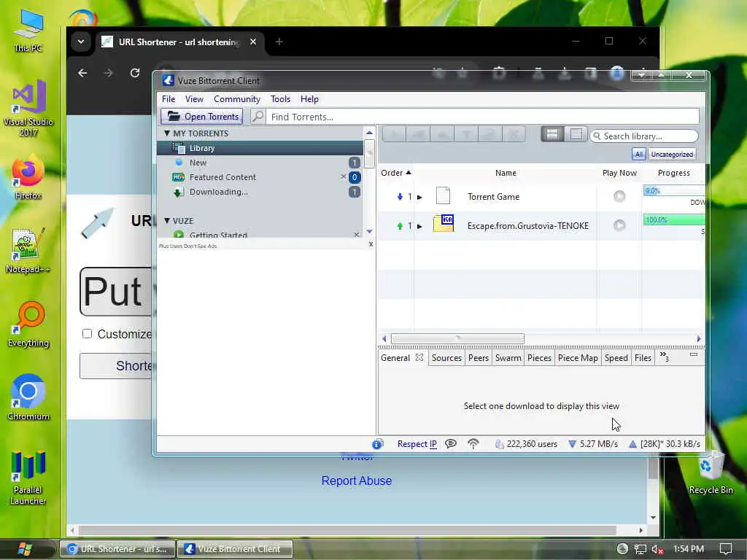Click the blue info icon in status bar
Viewport: 747px width, 560px height.
tap(377, 444)
